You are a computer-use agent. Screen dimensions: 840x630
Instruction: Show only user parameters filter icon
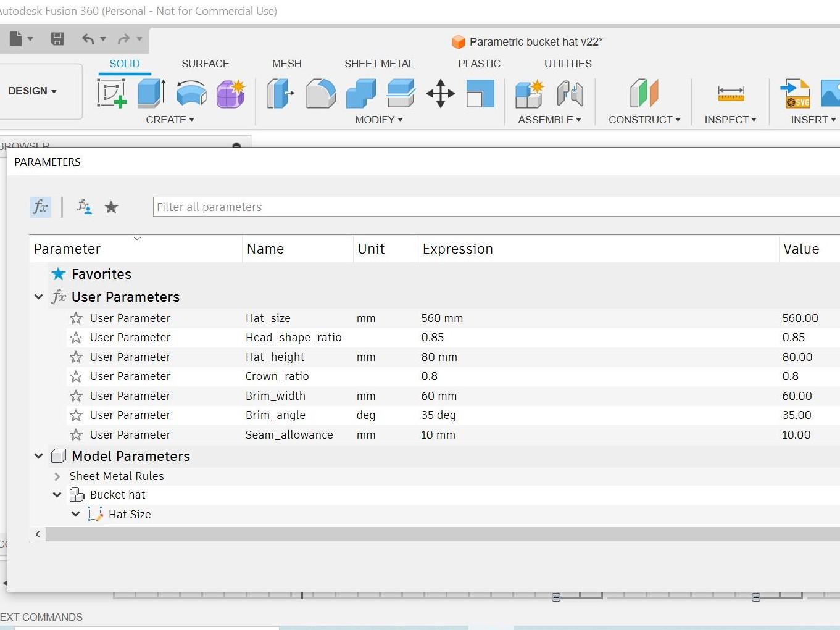[x=84, y=207]
